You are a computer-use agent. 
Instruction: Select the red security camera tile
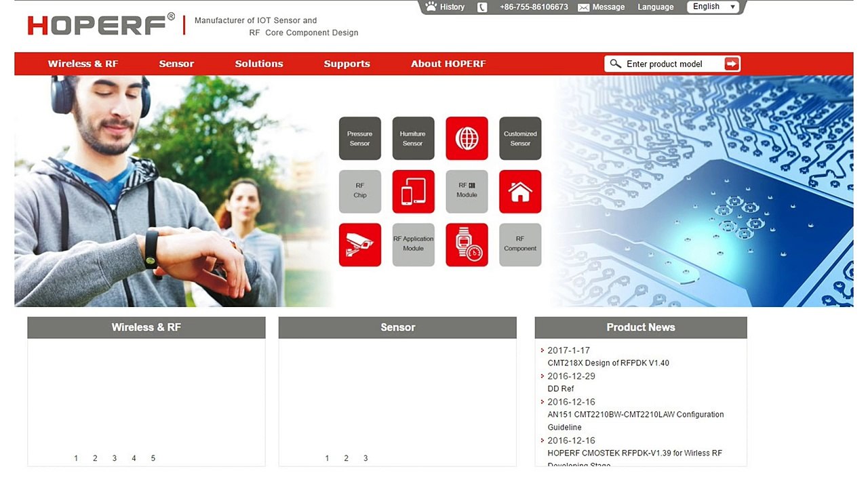[x=360, y=245]
